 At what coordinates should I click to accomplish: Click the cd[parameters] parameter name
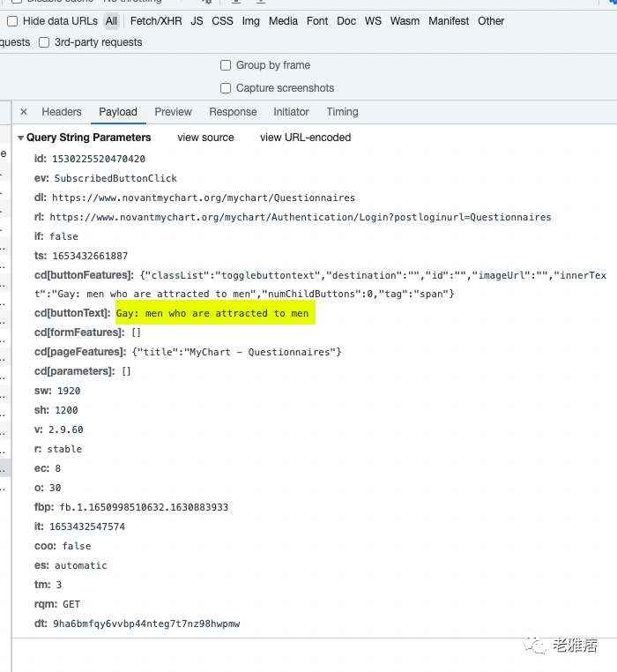[75, 371]
